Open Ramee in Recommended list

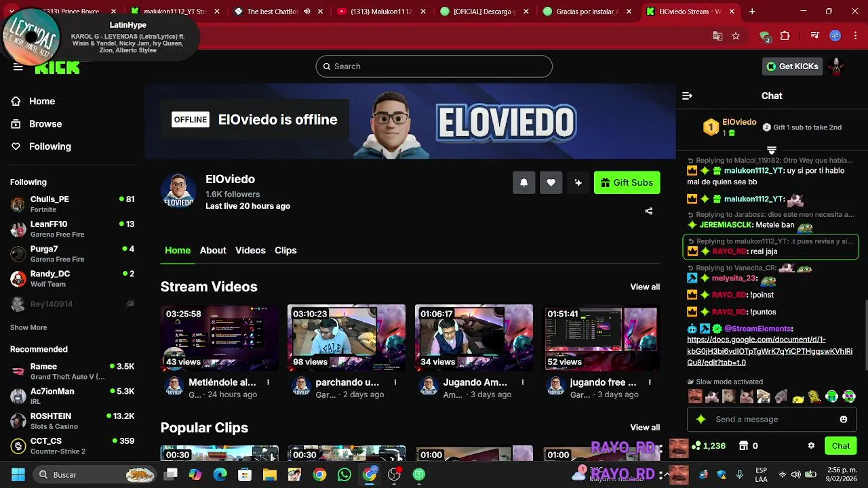73,371
